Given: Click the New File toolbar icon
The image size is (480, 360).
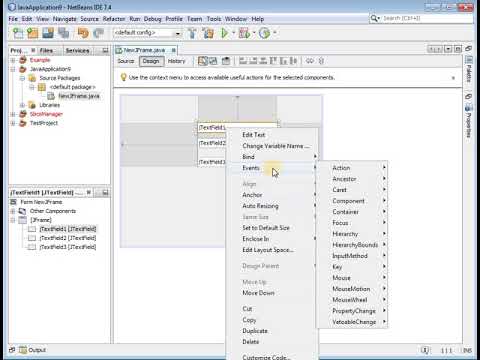Looking at the screenshot, I should [18, 33].
